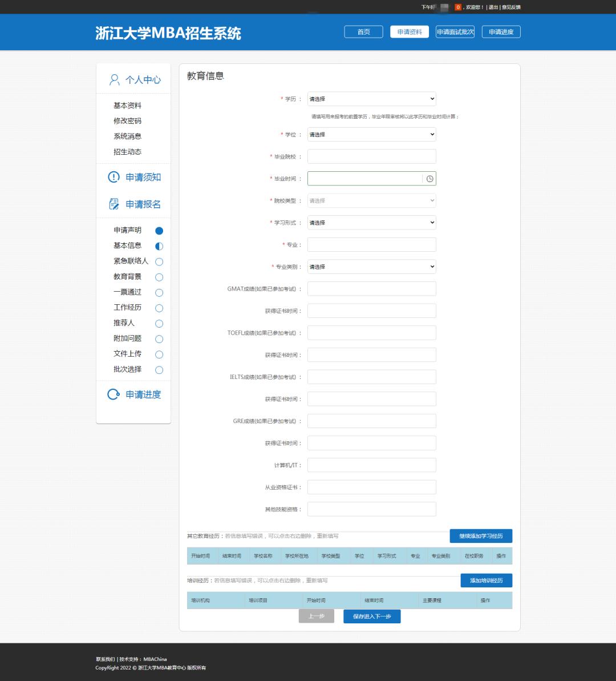This screenshot has height=681, width=616.
Task: Open the 学位 selection dropdown
Action: (371, 134)
